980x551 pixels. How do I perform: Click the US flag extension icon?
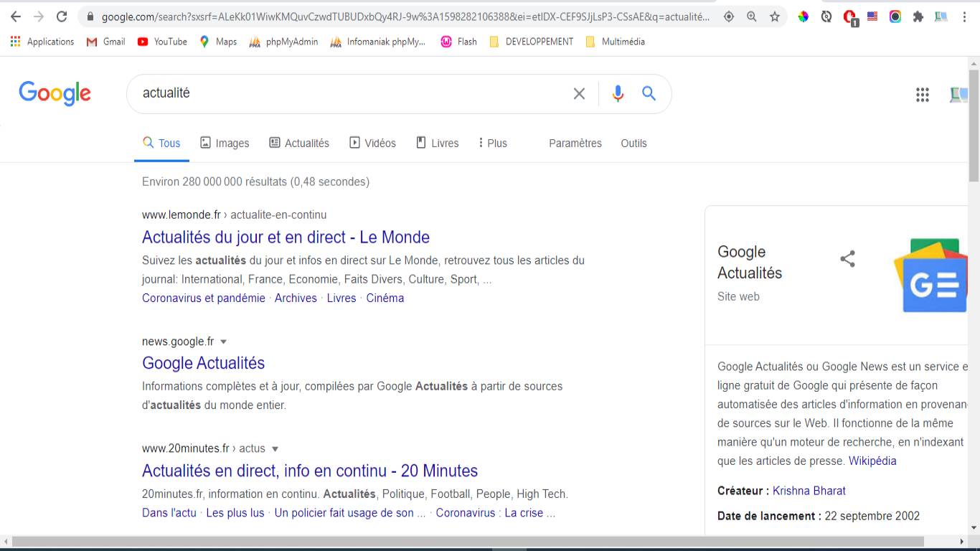(x=872, y=17)
